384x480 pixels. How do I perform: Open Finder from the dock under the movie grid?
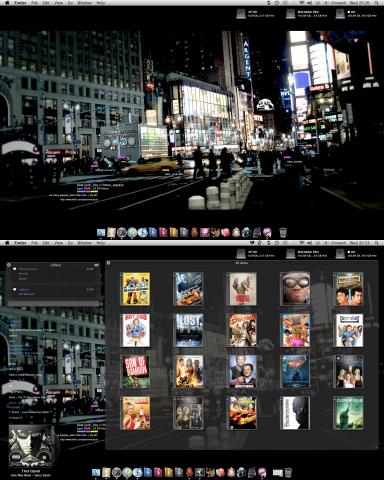(96, 472)
